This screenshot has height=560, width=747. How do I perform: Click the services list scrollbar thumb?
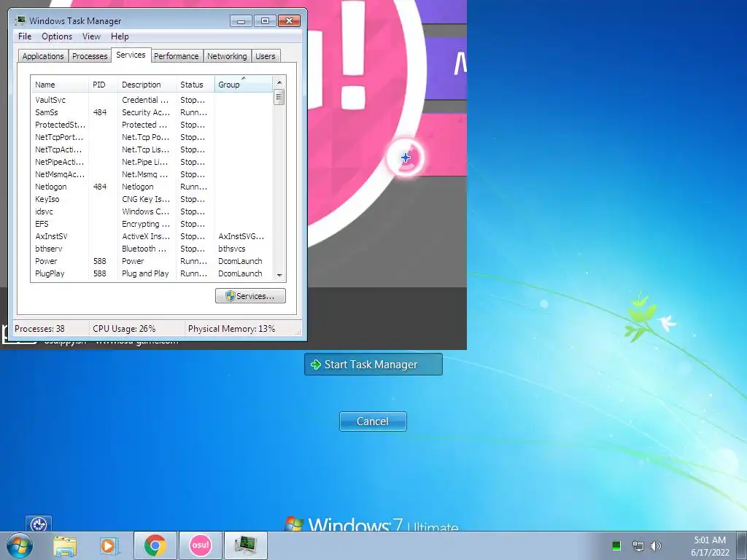tap(279, 98)
